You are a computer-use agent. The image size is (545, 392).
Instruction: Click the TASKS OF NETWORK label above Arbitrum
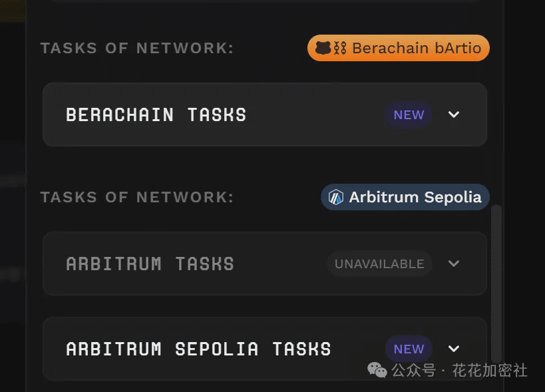[x=137, y=197]
